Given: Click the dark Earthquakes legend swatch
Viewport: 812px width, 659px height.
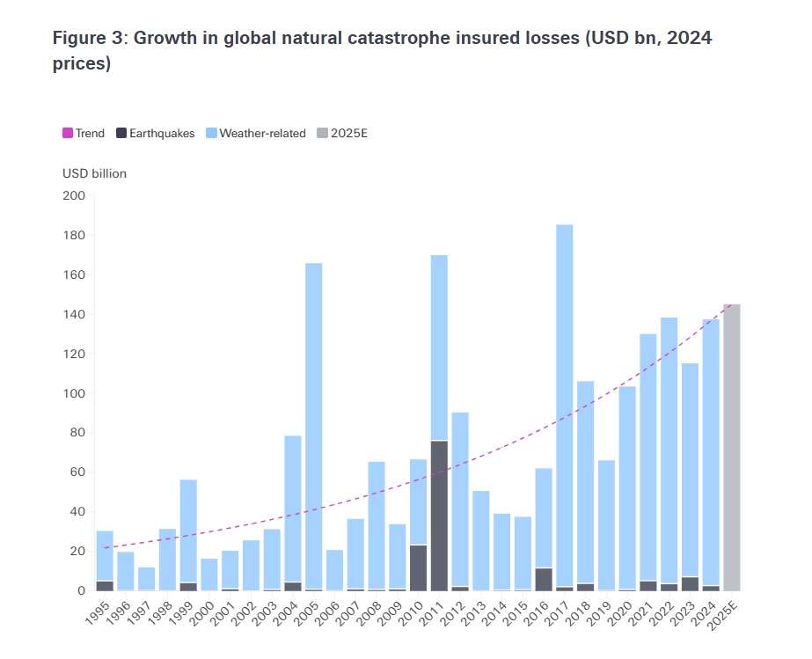Looking at the screenshot, I should [x=122, y=134].
